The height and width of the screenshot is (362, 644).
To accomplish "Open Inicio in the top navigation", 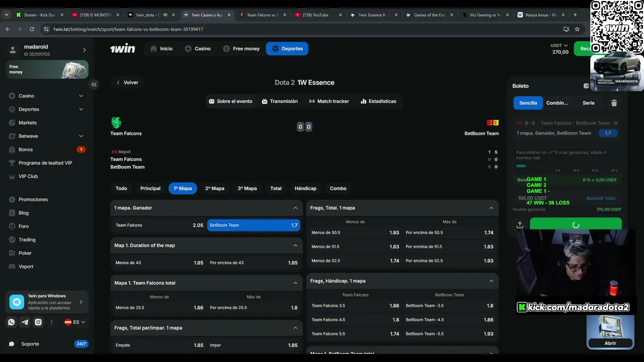I will click(162, 49).
